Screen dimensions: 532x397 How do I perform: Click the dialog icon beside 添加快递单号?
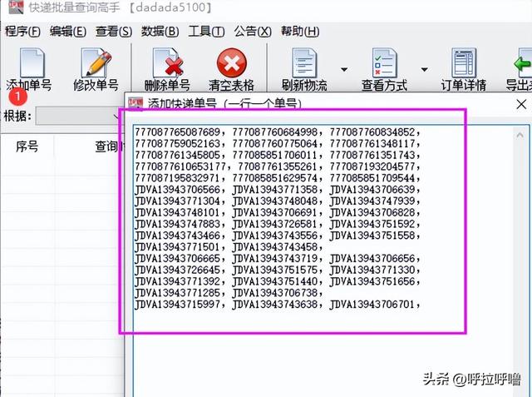[135, 103]
